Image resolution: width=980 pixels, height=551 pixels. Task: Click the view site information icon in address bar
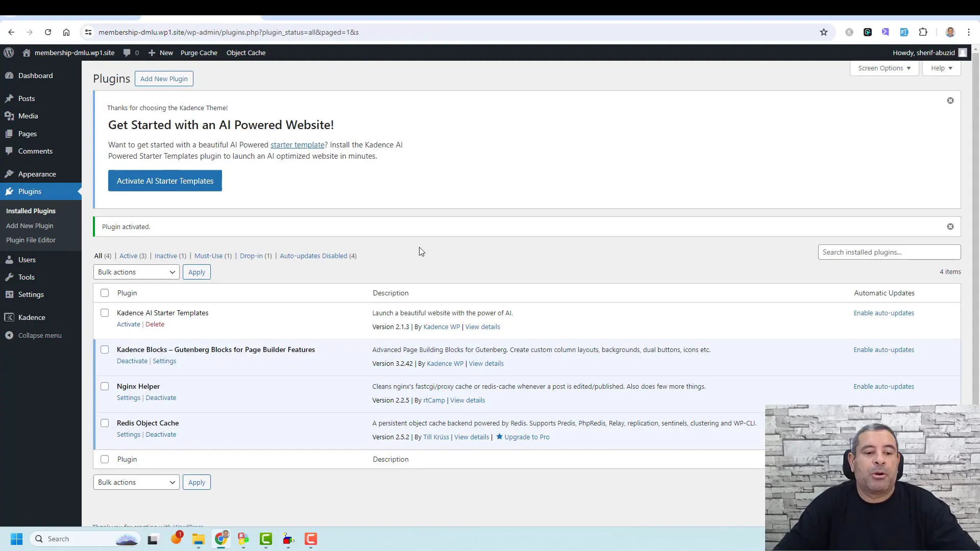click(x=88, y=32)
